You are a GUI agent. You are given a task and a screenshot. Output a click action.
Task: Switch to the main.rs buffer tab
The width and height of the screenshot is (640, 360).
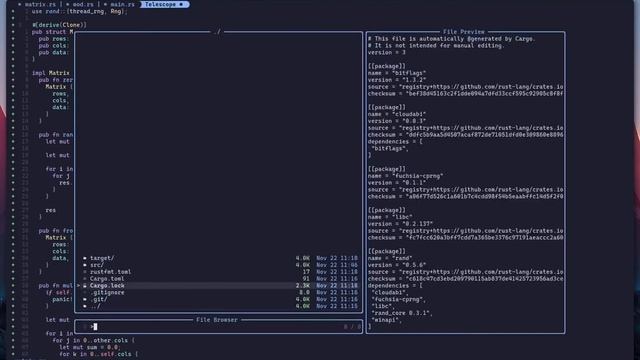click(122, 4)
